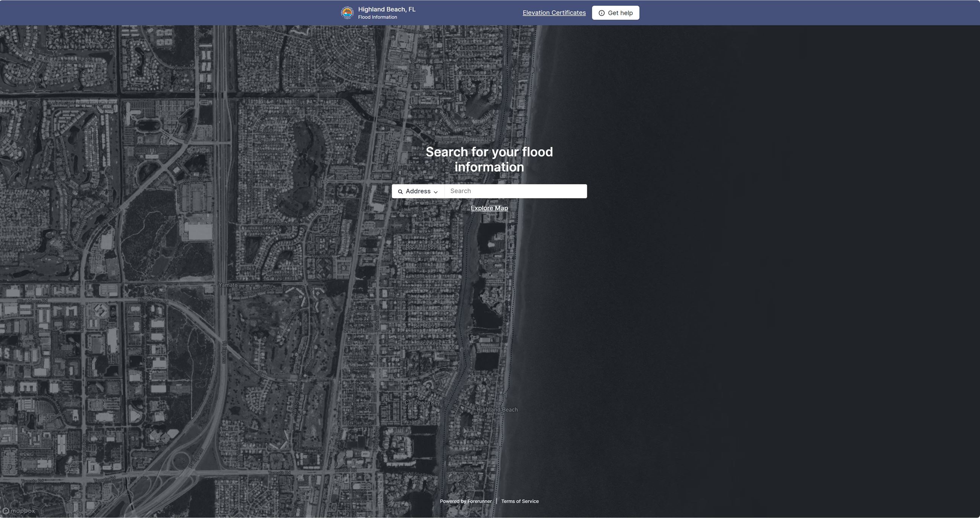Click the info icon in Get help
The height and width of the screenshot is (518, 980).
pyautogui.click(x=602, y=13)
